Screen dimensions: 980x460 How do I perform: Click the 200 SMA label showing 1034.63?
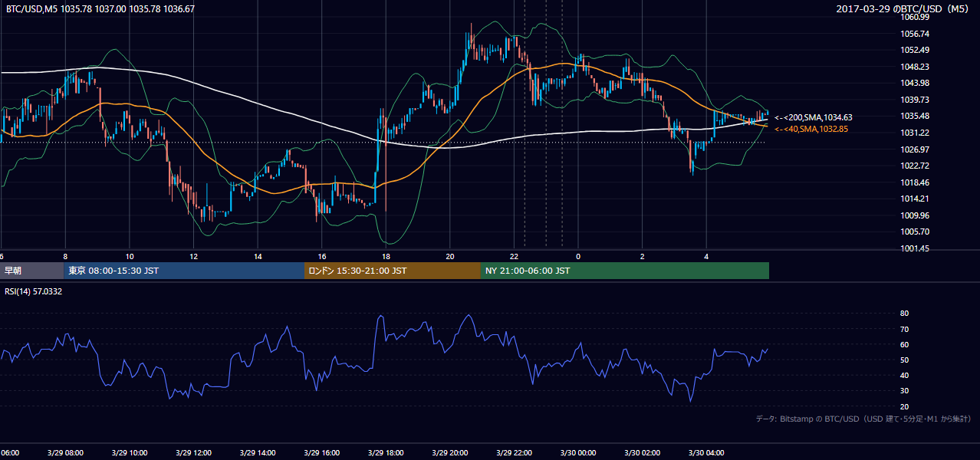pos(814,117)
